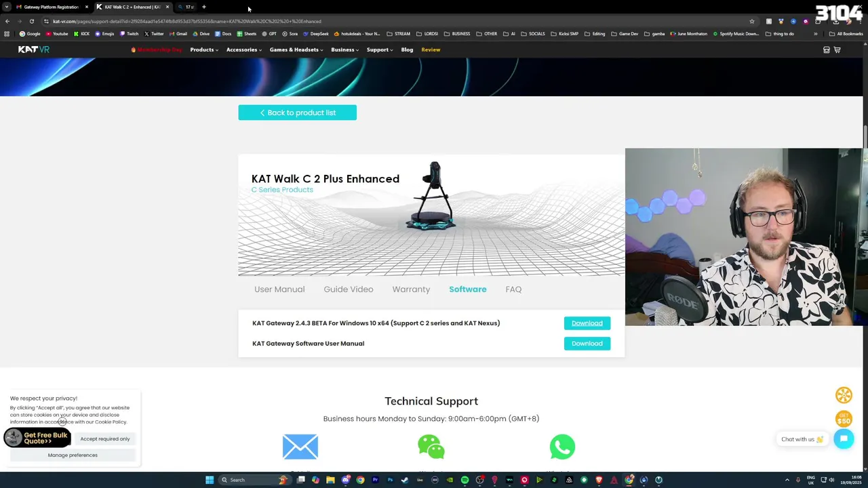Open the Review nav link
The image size is (868, 488).
[431, 49]
